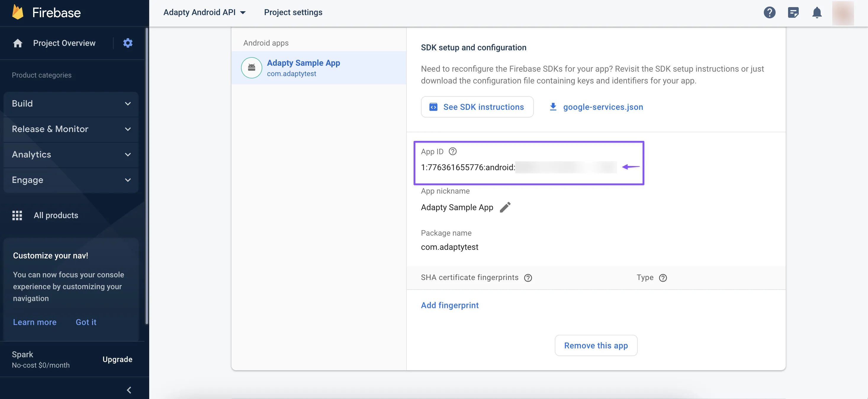Expand the Build category
The width and height of the screenshot is (868, 399).
coord(71,104)
